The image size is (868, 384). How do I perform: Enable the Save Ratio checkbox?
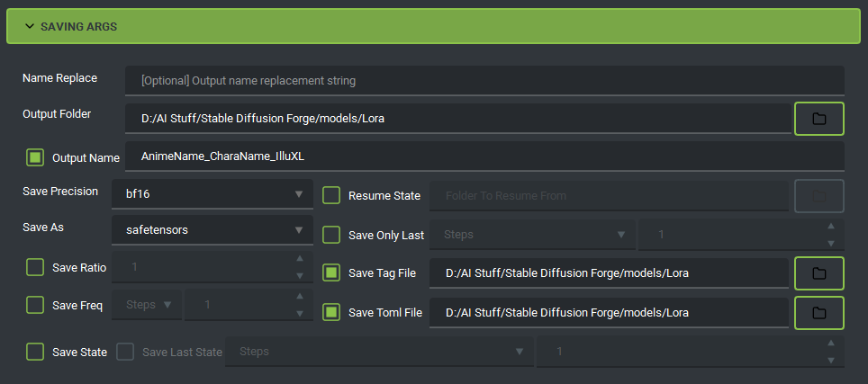point(35,267)
